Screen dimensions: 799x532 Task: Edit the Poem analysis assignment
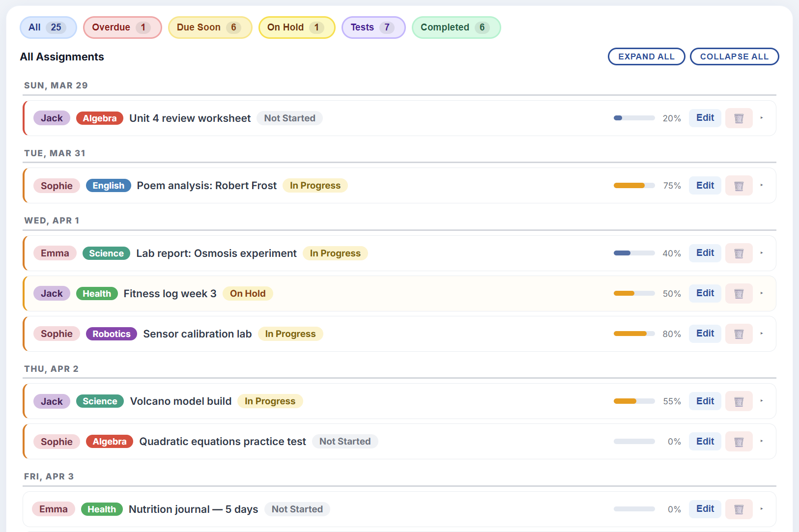(x=705, y=185)
